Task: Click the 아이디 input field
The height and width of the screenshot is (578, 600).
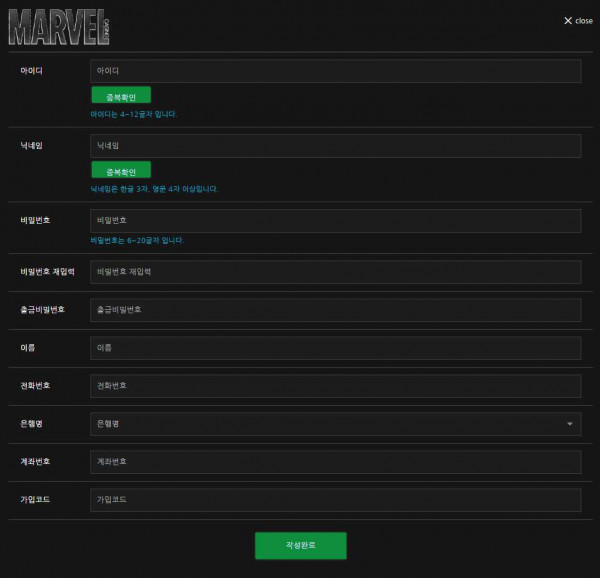Action: click(x=336, y=71)
